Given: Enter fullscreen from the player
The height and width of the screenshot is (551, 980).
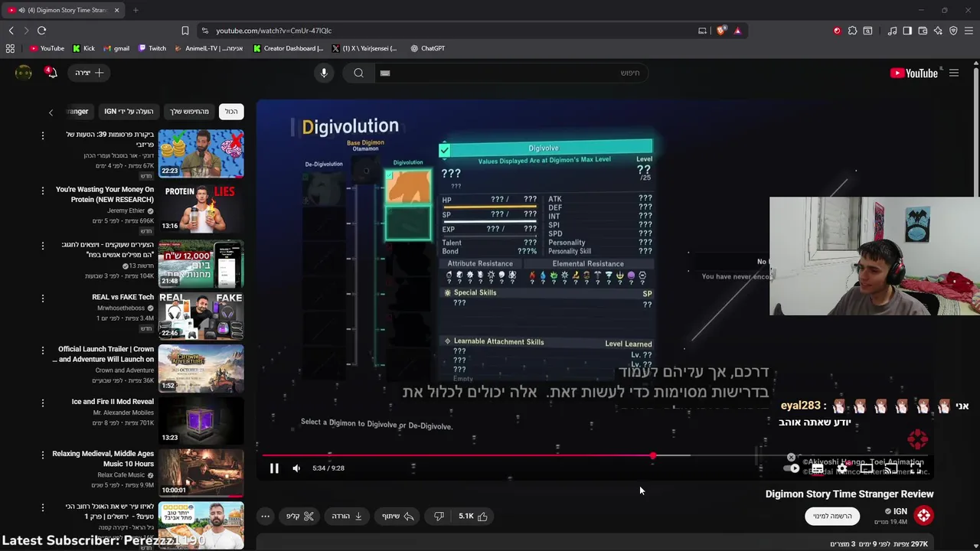Looking at the screenshot, I should pos(916,468).
